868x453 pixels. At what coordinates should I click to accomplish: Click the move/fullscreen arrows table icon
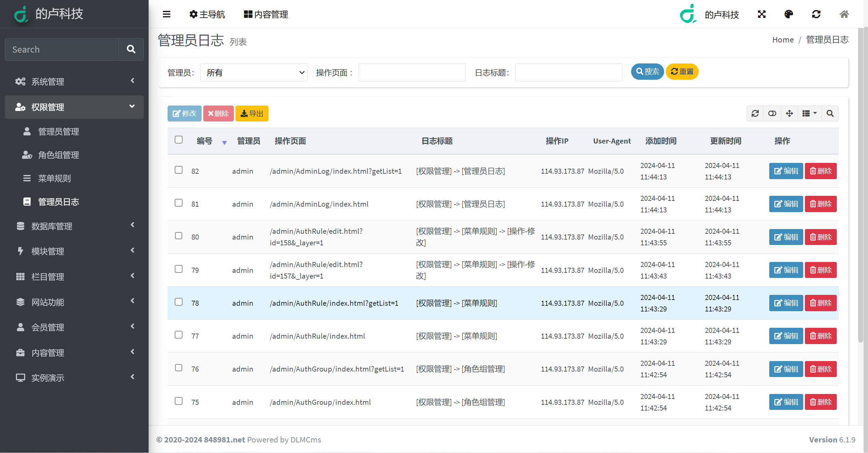pyautogui.click(x=790, y=113)
